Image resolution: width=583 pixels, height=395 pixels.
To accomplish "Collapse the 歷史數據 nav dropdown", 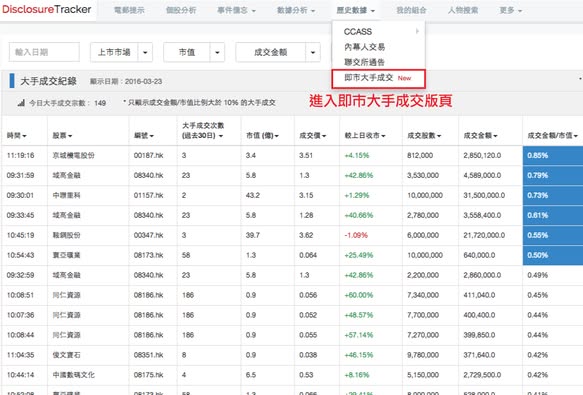I will click(x=355, y=10).
